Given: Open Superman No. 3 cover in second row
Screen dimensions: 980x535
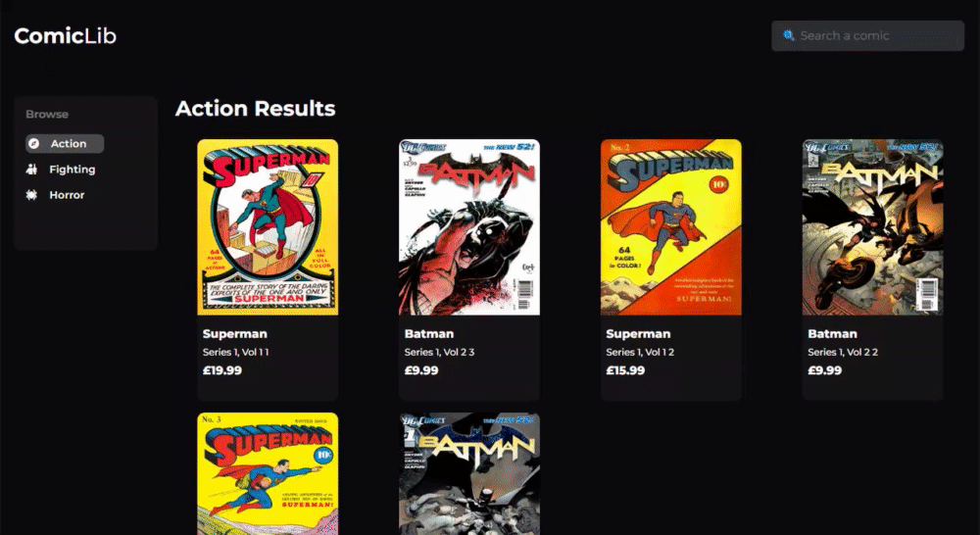Looking at the screenshot, I should click(268, 473).
